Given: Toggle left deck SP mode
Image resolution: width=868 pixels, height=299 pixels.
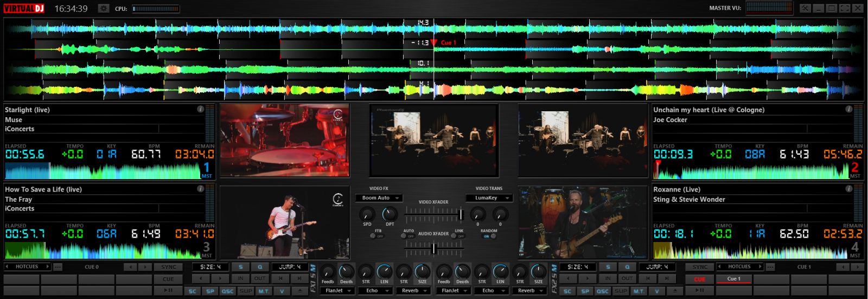Looking at the screenshot, I should coord(210,291).
